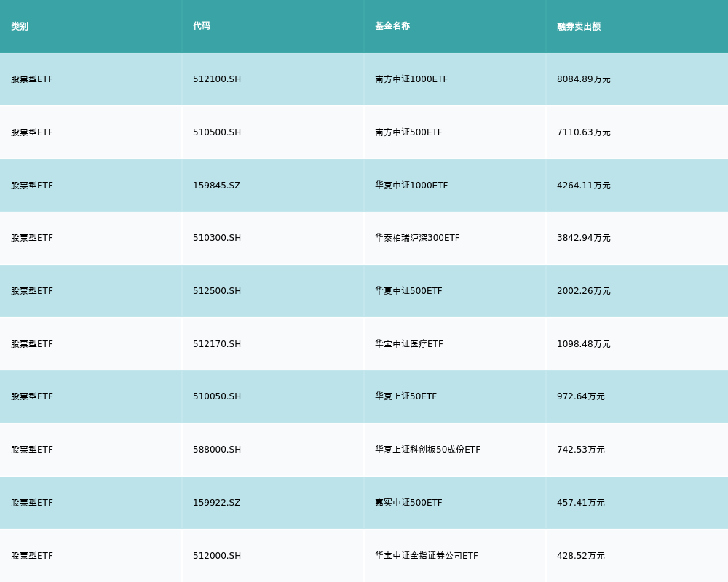Select code 510300.SH
The width and height of the screenshot is (728, 582).
click(x=217, y=238)
